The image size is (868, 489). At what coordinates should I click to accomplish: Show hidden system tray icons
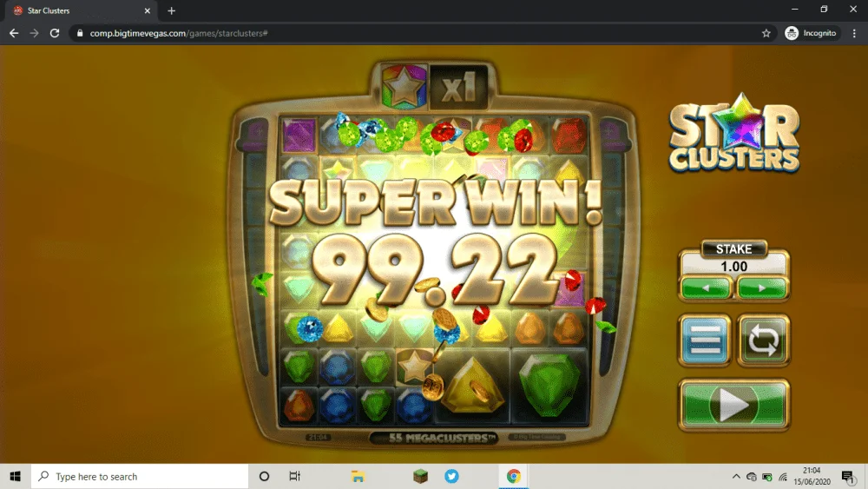tap(736, 476)
